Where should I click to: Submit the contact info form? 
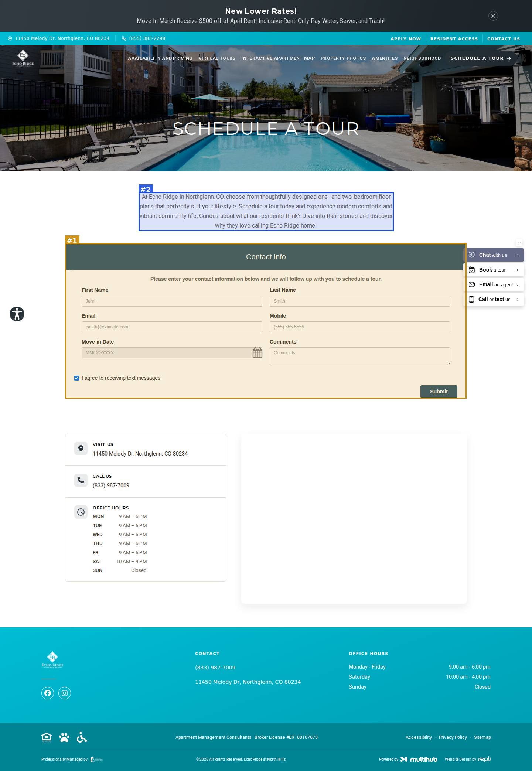439,392
